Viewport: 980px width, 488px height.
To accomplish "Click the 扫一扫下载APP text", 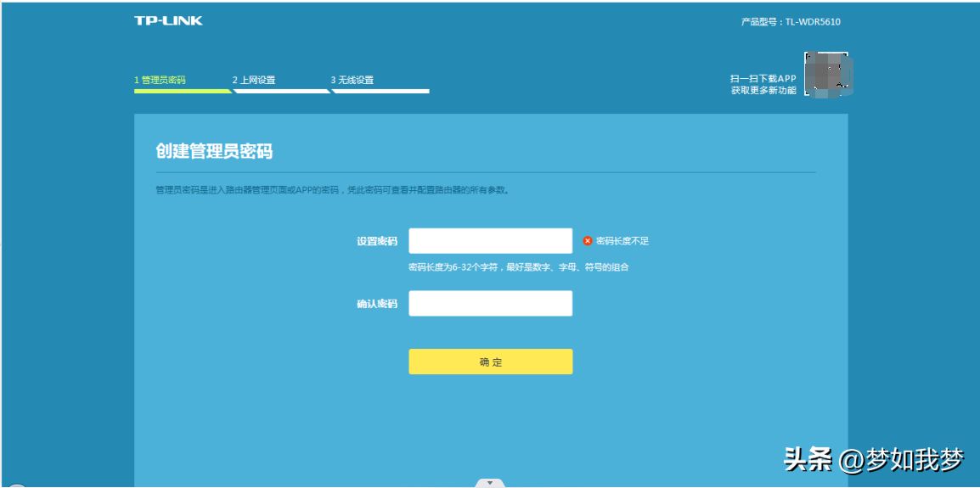I will [x=763, y=79].
